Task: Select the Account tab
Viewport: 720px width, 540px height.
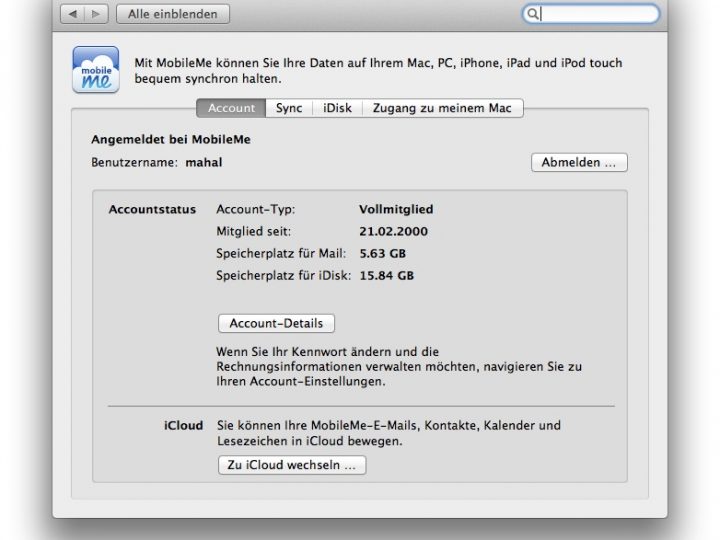Action: [231, 108]
